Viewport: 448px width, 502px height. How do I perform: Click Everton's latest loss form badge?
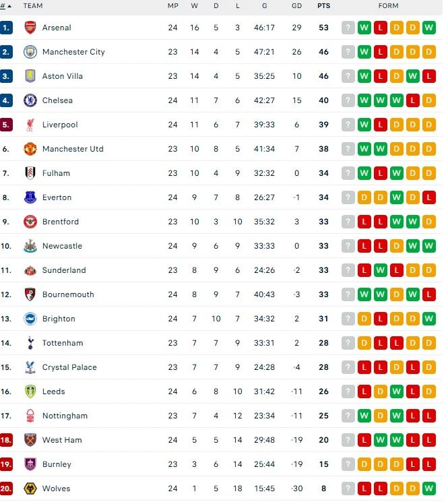pos(429,197)
